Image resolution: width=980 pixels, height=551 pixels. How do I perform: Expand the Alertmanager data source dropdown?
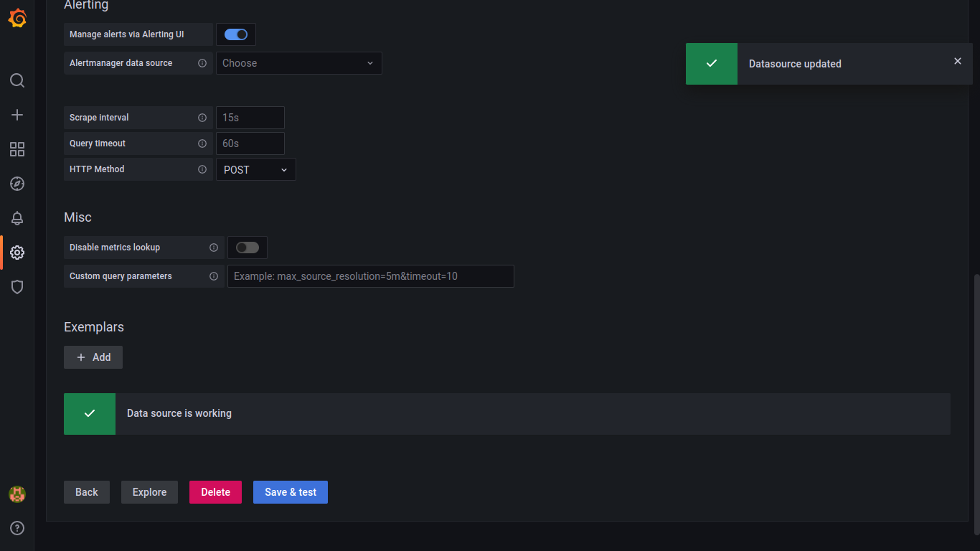298,63
